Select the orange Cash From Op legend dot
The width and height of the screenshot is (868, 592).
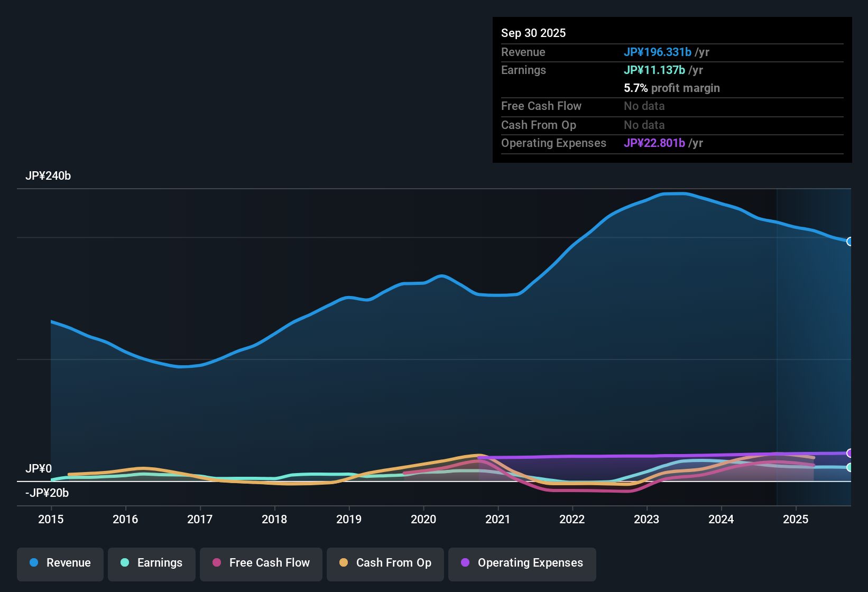[344, 563]
